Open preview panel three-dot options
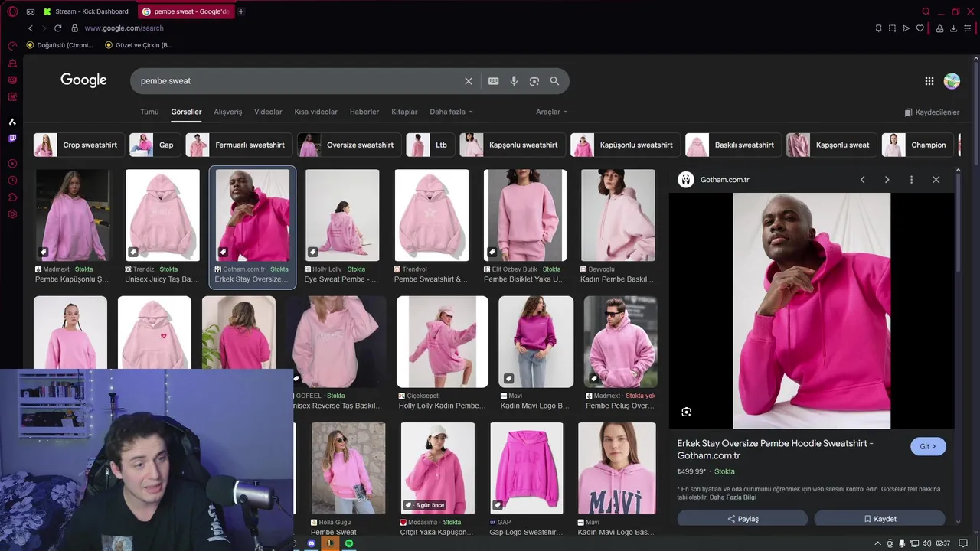The width and height of the screenshot is (980, 551). point(911,180)
